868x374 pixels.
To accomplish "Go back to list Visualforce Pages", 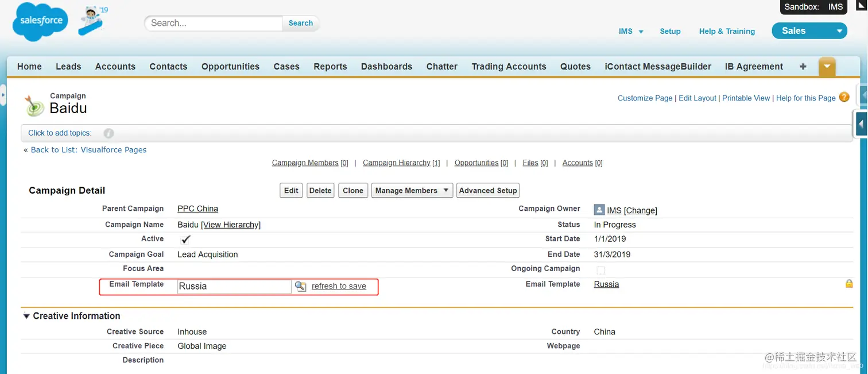I will point(88,150).
